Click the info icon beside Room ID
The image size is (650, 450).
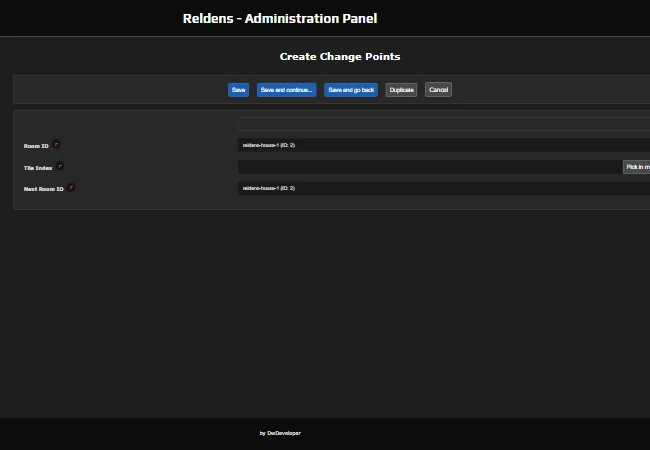click(56, 144)
